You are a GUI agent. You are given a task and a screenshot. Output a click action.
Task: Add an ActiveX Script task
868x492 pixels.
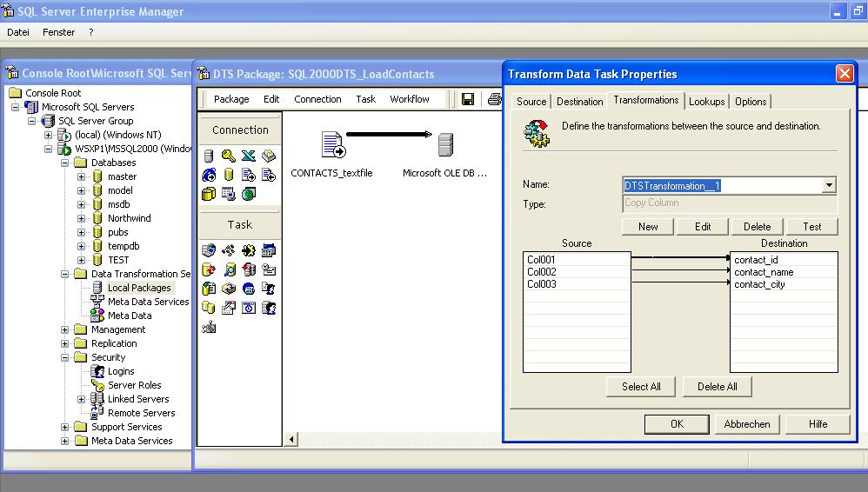click(x=229, y=250)
